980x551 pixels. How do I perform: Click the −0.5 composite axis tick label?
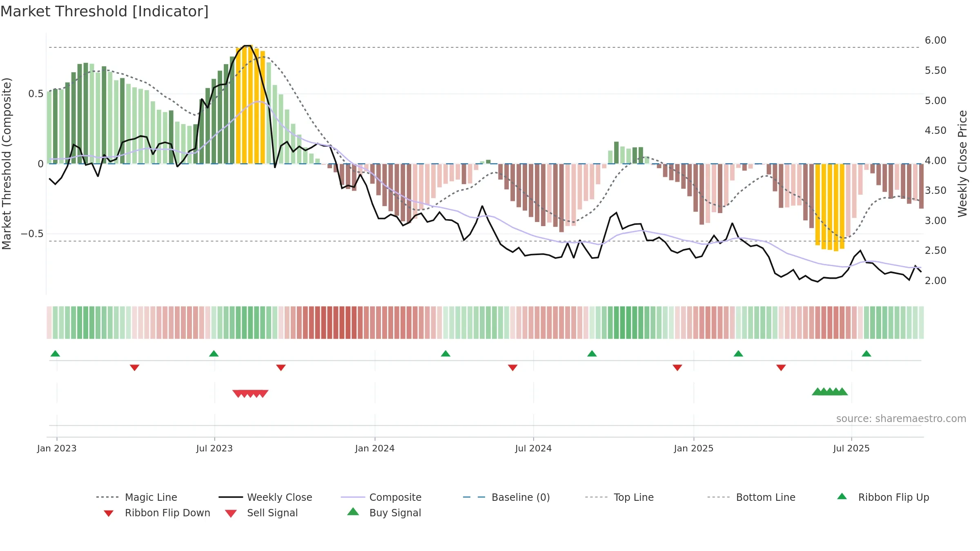(32, 234)
